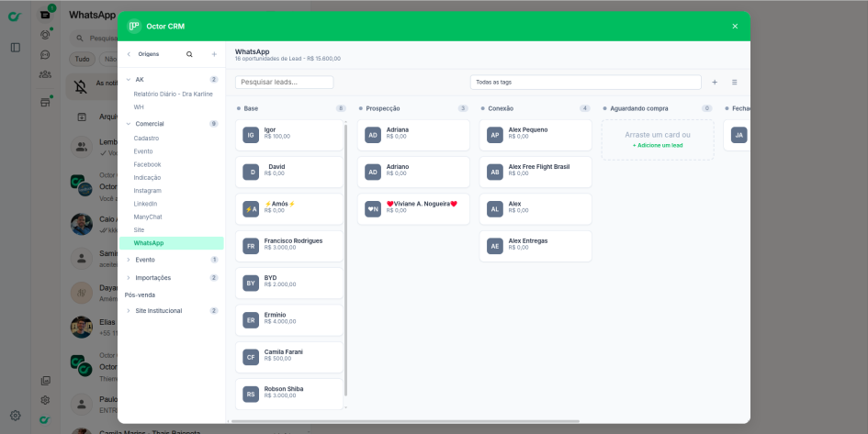Image resolution: width=868 pixels, height=434 pixels.
Task: Collapse the AK origin group
Action: tap(128, 80)
